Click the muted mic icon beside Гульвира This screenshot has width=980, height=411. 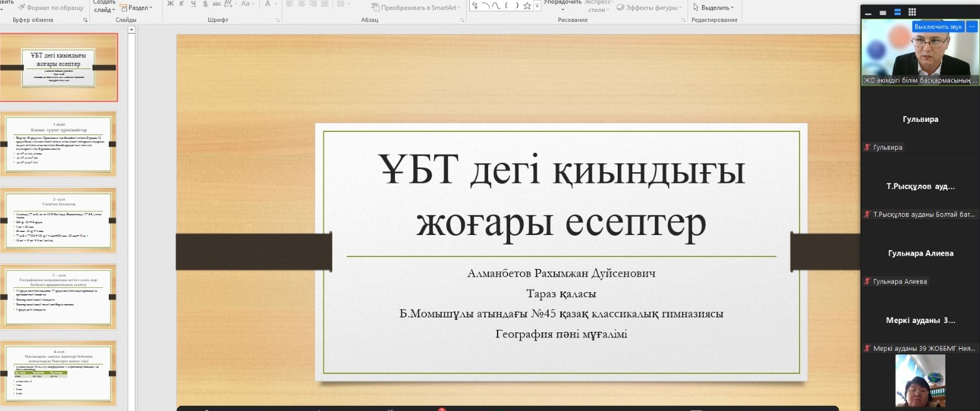point(867,147)
